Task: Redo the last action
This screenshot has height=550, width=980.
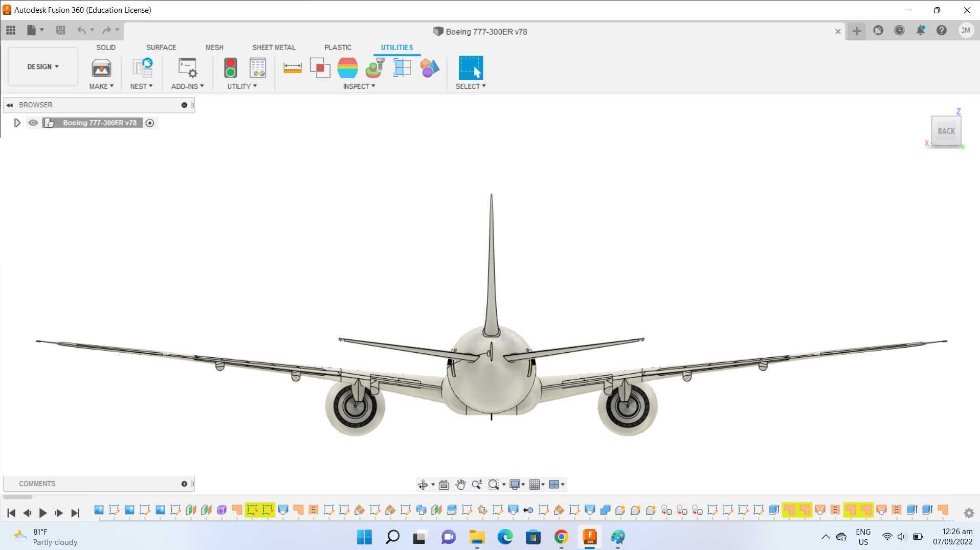Action: (x=106, y=31)
